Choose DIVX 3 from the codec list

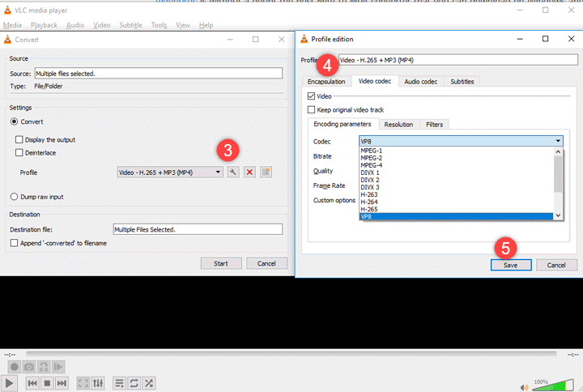(x=456, y=187)
